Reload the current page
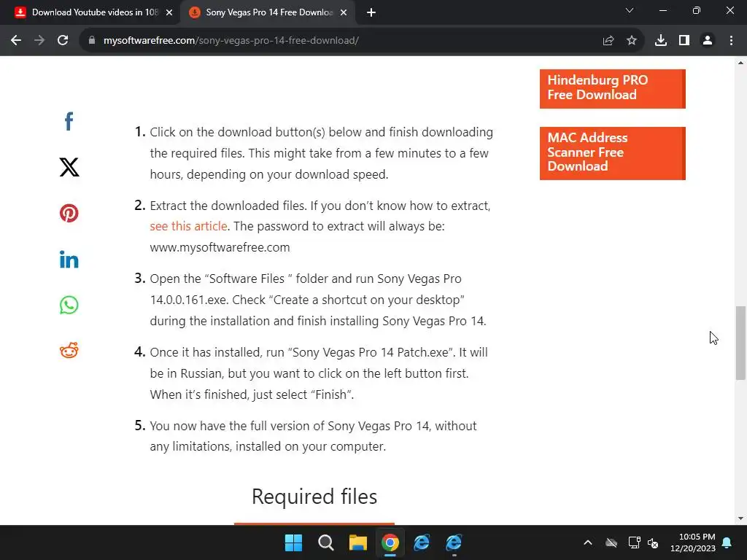The height and width of the screenshot is (560, 747). pyautogui.click(x=63, y=41)
